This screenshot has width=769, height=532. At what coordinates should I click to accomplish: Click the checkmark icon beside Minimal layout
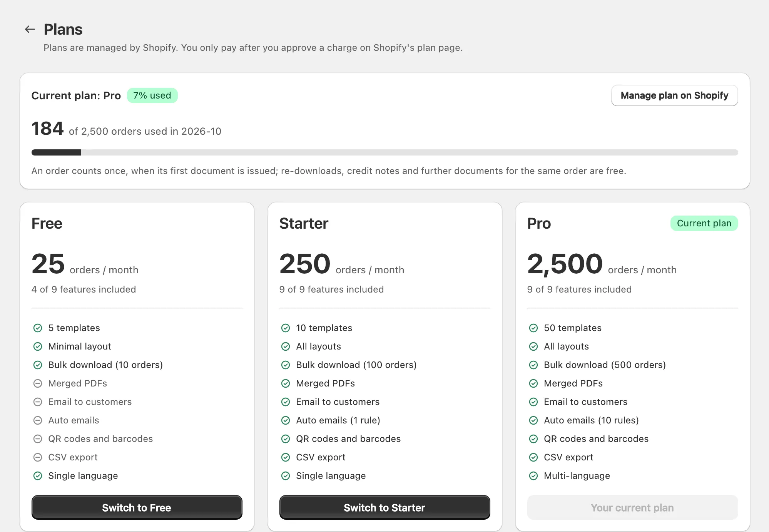click(x=38, y=346)
